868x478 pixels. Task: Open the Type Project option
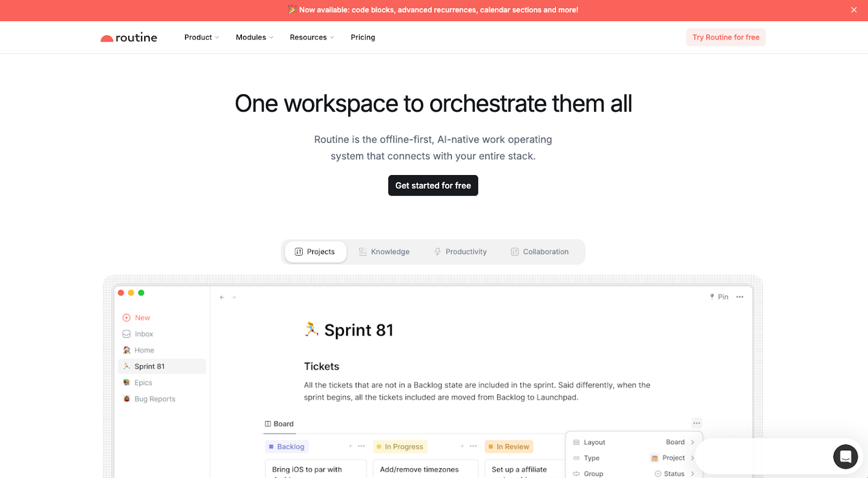[634, 458]
